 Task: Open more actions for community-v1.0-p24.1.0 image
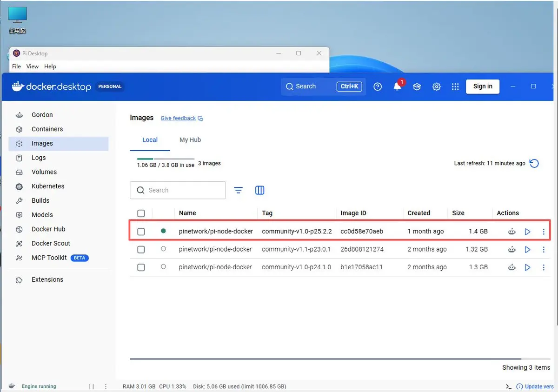[544, 267]
